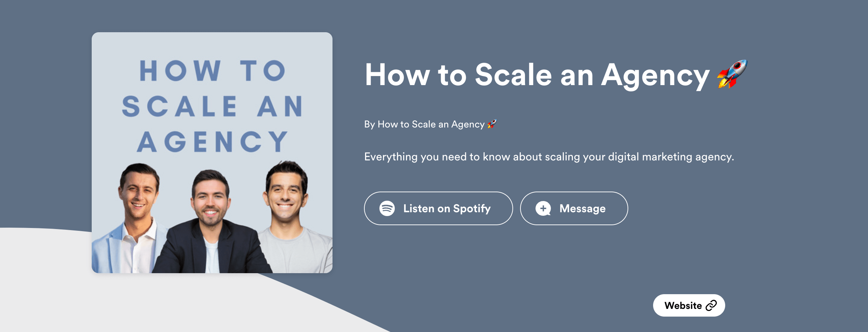Click the chain link icon beside Website
Screen dimensions: 868x332
[711, 305]
